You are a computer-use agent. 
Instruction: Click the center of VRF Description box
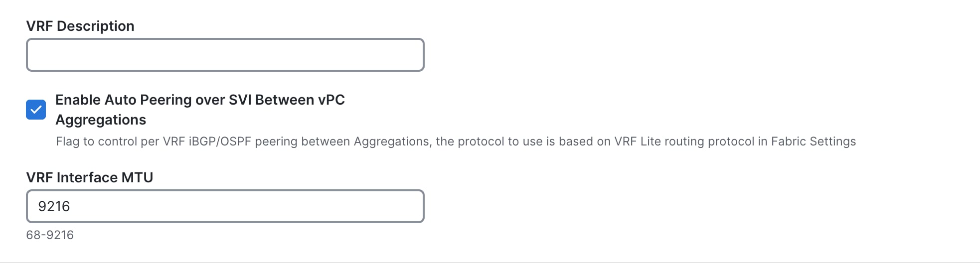pyautogui.click(x=225, y=55)
